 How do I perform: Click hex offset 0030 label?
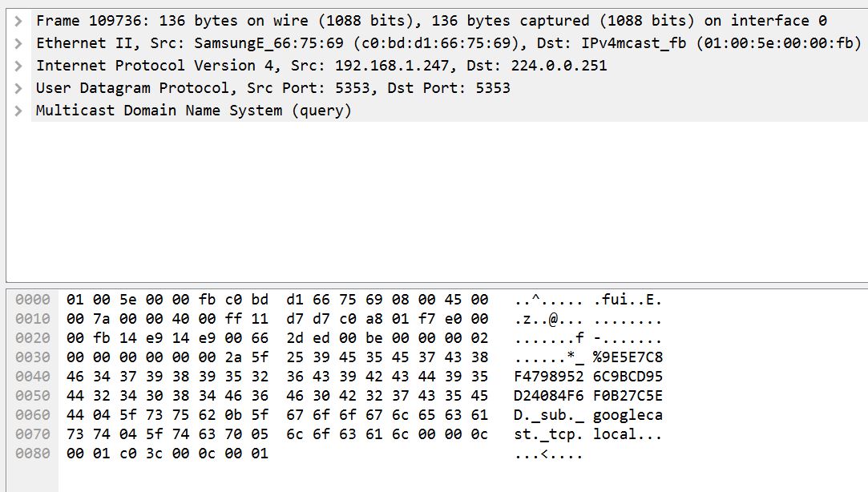33,357
